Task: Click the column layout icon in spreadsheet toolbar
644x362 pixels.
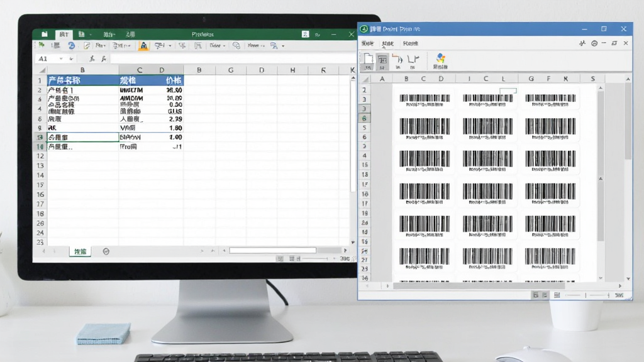Action: pos(198,45)
